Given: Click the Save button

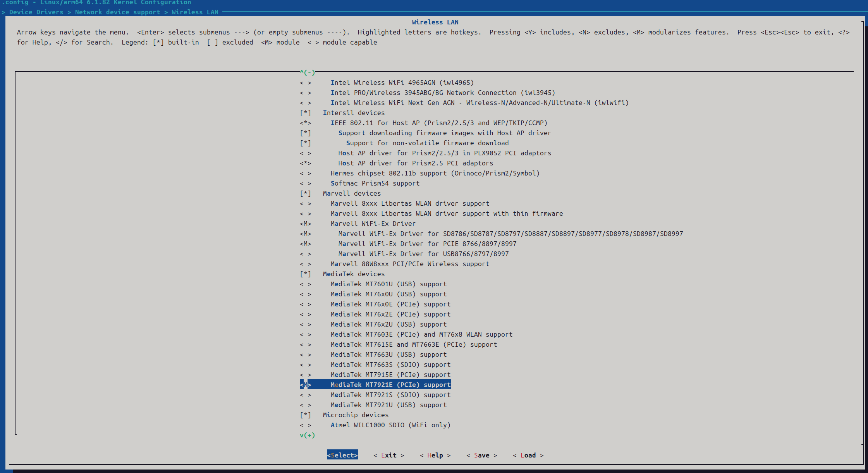Looking at the screenshot, I should 482,455.
